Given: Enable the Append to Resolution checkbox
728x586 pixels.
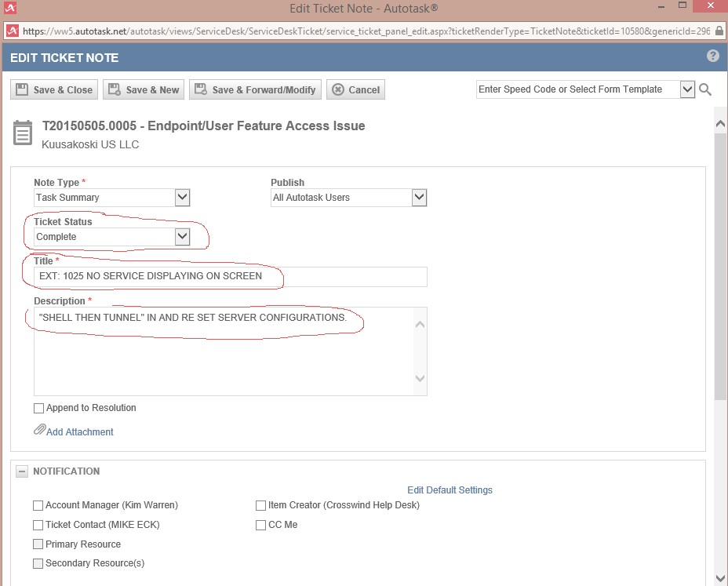Looking at the screenshot, I should [38, 408].
